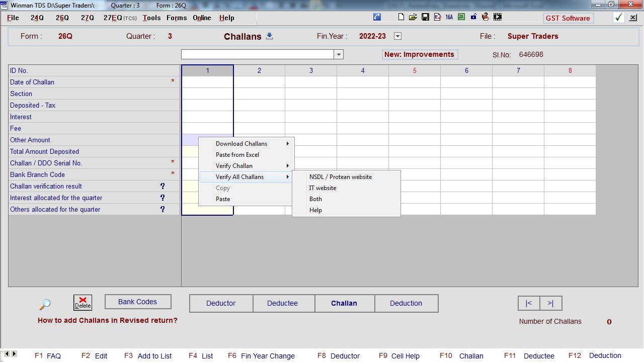Expand the combo box dropdown arrow

click(x=339, y=54)
